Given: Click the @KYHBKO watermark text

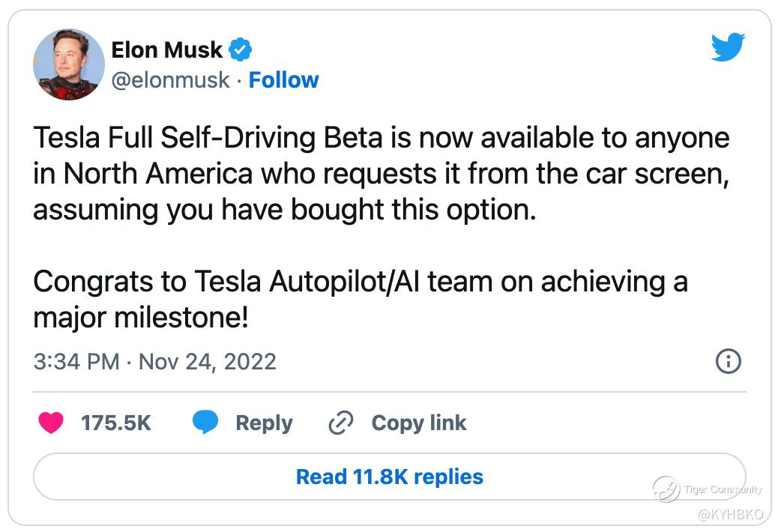Looking at the screenshot, I should pyautogui.click(x=730, y=515).
